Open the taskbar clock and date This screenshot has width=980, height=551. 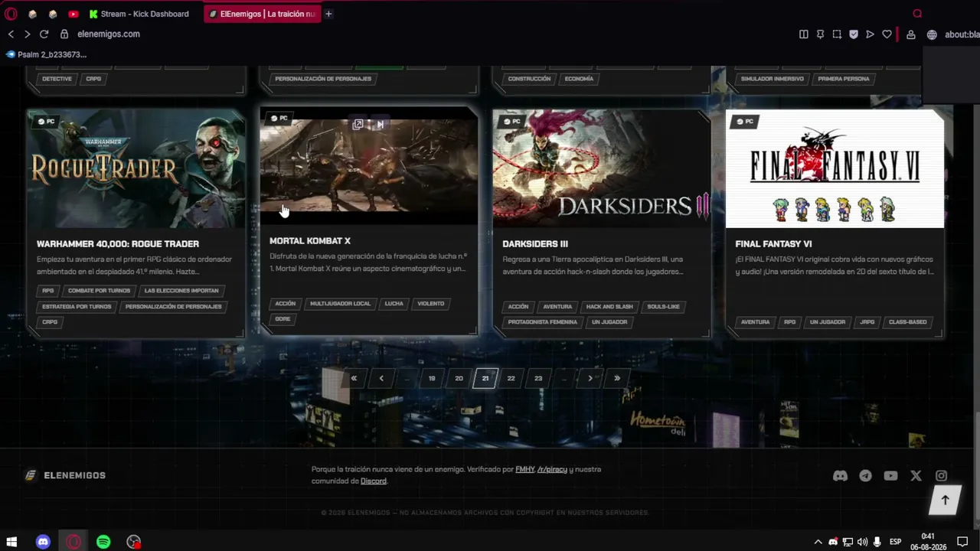928,542
